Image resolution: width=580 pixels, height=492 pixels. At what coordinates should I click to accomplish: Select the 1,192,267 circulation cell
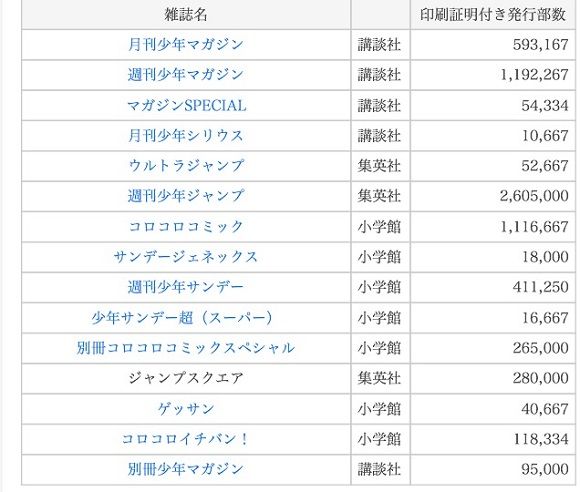pyautogui.click(x=493, y=75)
